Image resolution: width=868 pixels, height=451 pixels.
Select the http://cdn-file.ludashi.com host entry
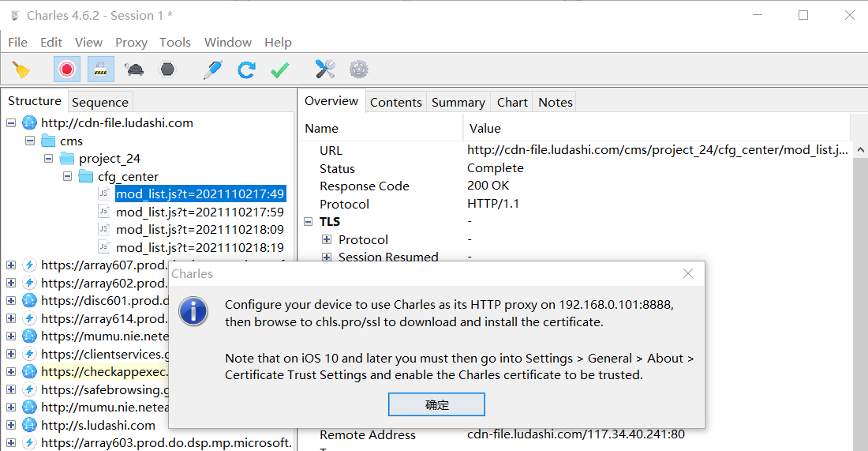(x=117, y=123)
